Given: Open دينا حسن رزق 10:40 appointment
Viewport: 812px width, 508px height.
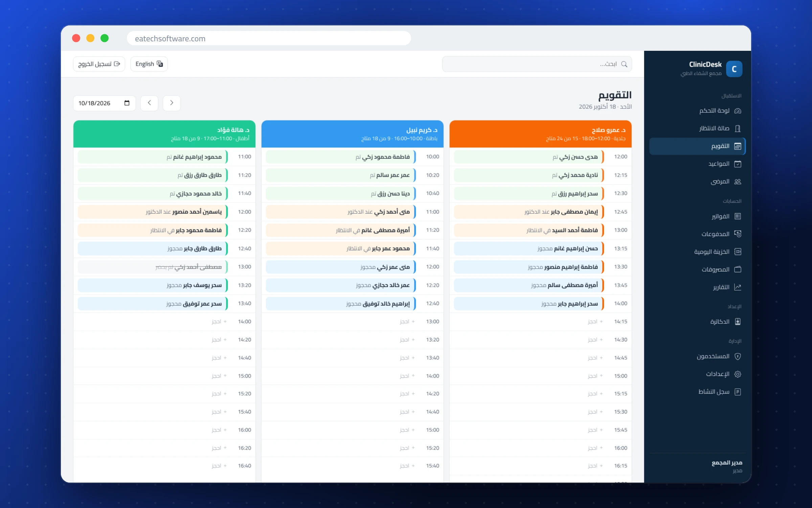Looking at the screenshot, I should [341, 193].
